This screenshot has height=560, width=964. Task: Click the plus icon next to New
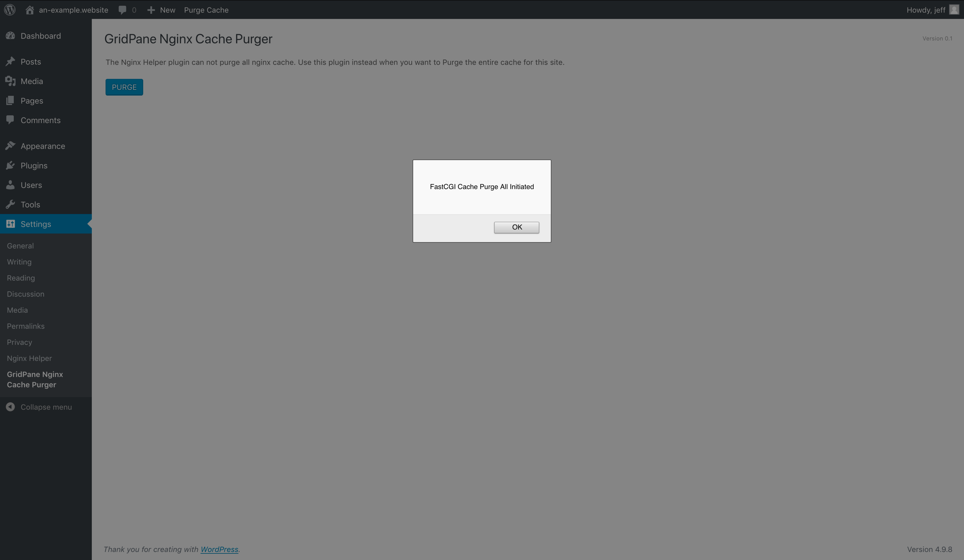[x=151, y=10]
